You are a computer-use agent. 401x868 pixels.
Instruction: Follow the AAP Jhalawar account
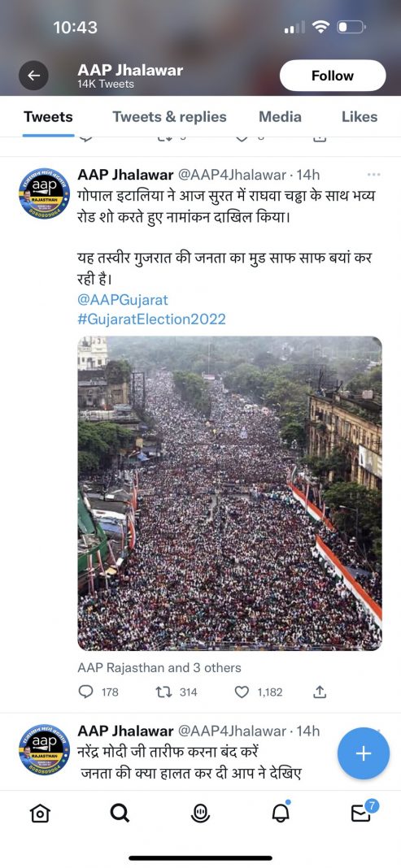pos(333,76)
